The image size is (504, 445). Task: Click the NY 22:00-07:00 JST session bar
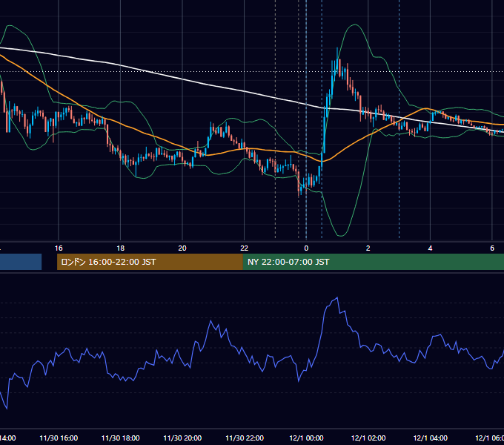373,262
